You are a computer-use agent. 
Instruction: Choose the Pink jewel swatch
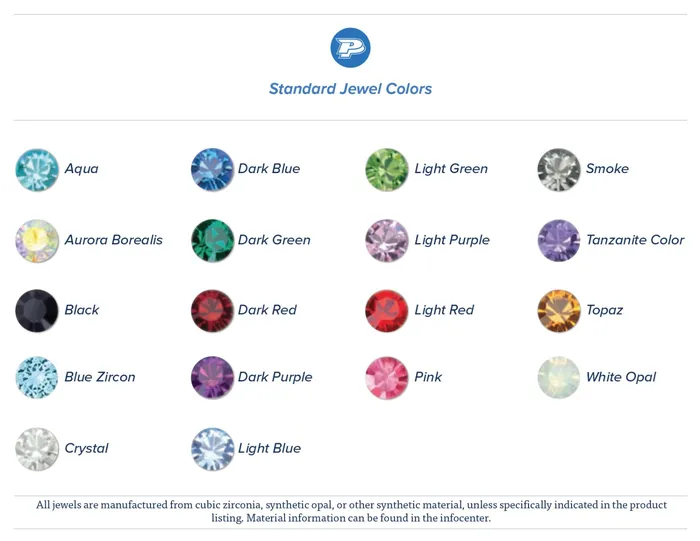[387, 377]
